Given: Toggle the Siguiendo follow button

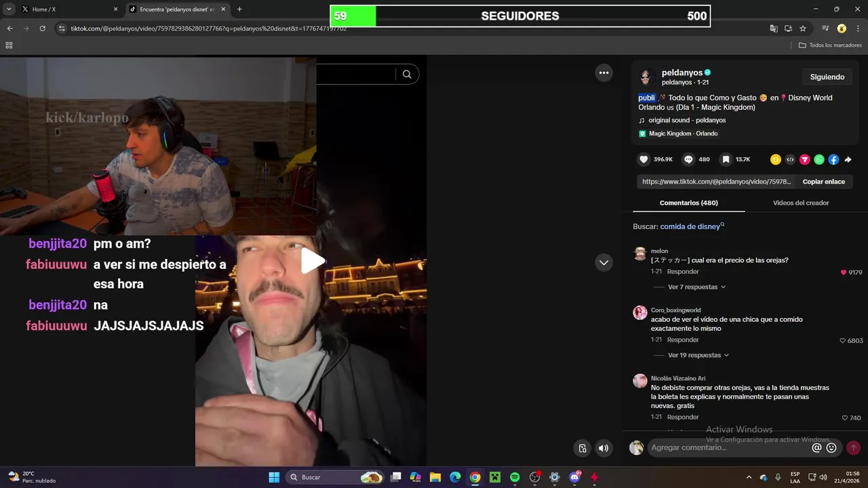Looking at the screenshot, I should [x=827, y=77].
